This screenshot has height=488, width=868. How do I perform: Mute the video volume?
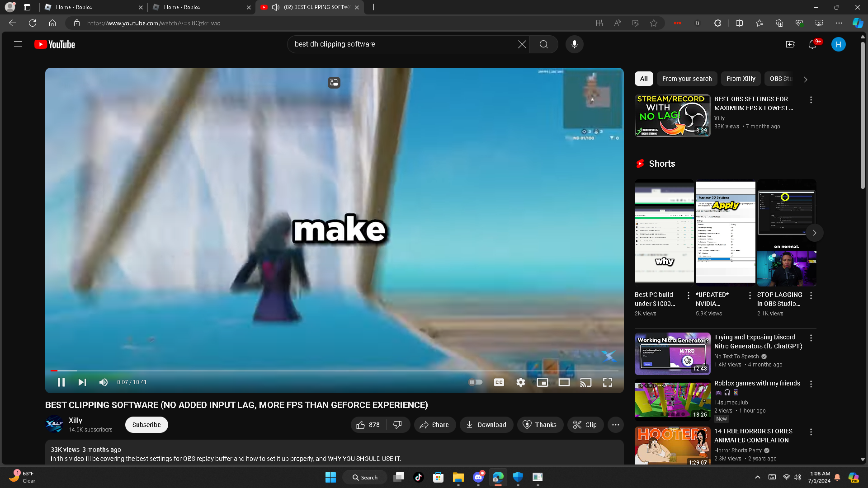coord(104,382)
